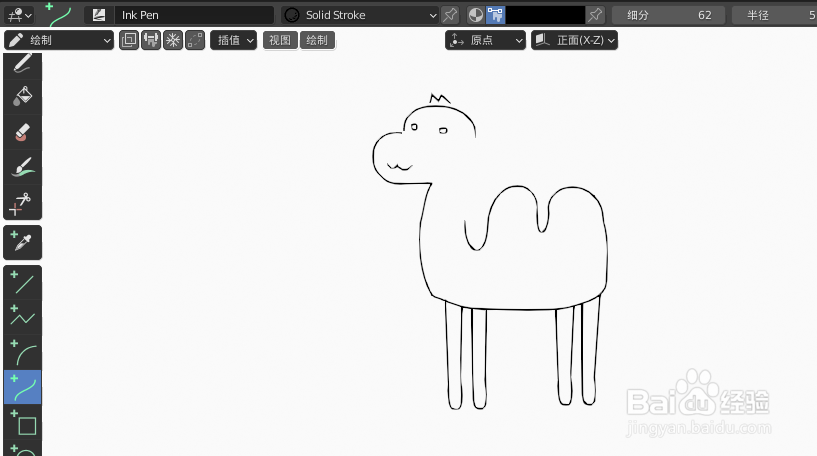The image size is (817, 456).
Task: Select the Box primitive tool
Action: [22, 422]
